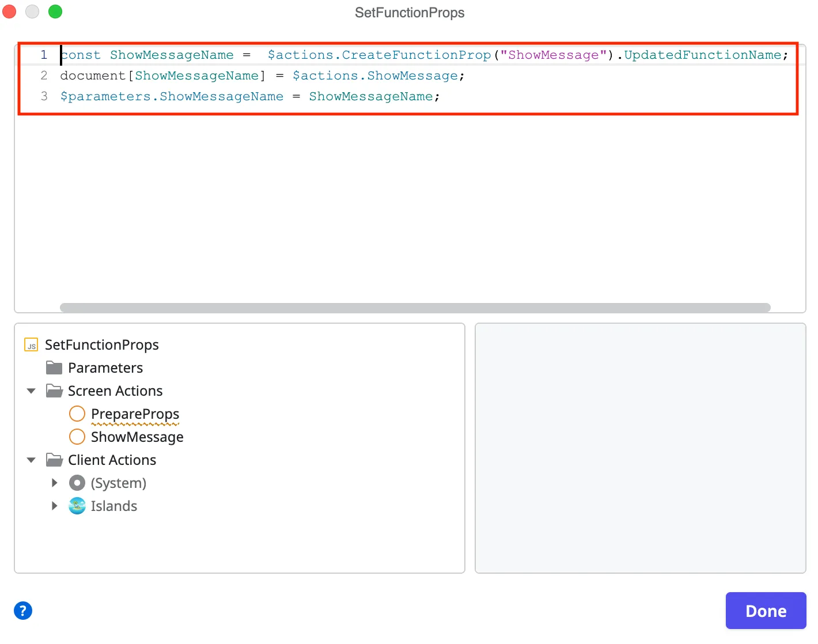The image size is (818, 644).
Task: Select the ShowMessage screen action
Action: pyautogui.click(x=137, y=437)
